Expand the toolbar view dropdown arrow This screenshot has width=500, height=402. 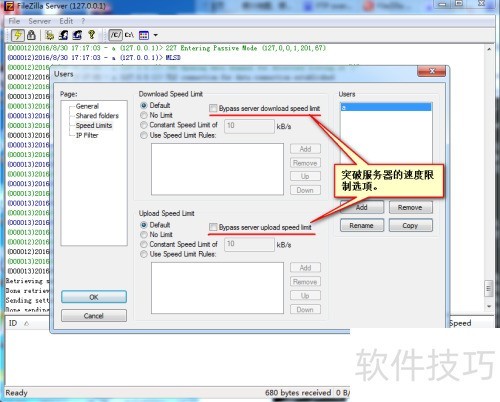(155, 35)
